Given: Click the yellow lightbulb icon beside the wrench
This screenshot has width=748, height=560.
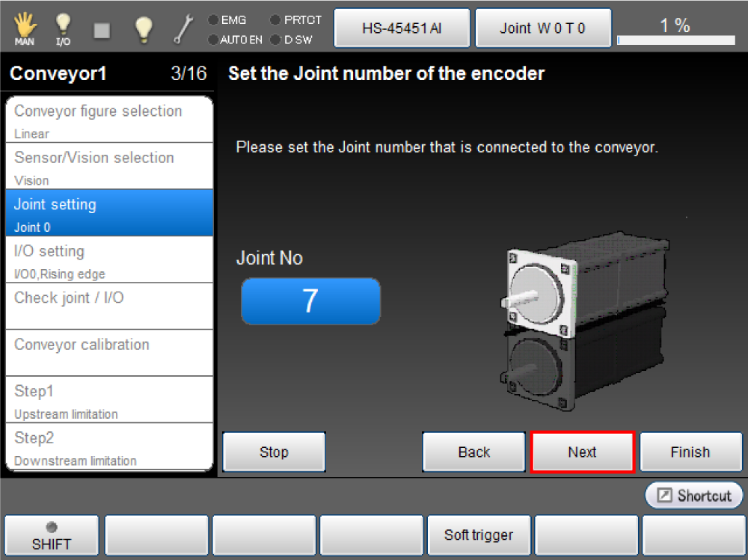Looking at the screenshot, I should (x=143, y=29).
